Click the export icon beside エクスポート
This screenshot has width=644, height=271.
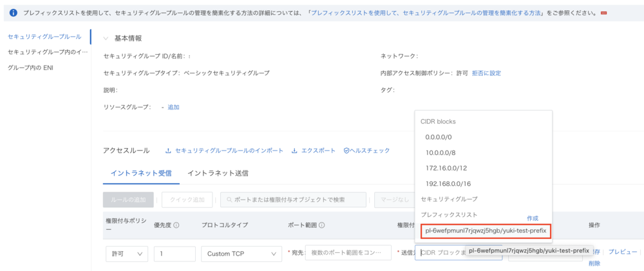[x=294, y=151]
